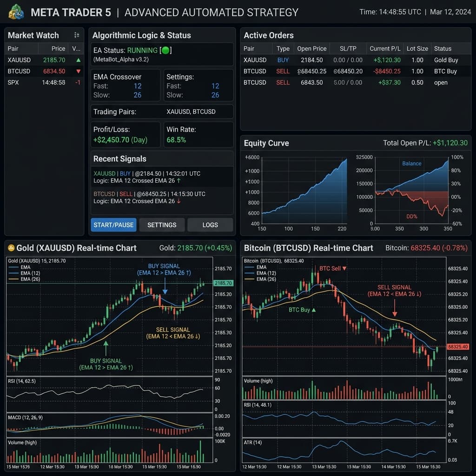Image resolution: width=476 pixels, height=476 pixels.
Task: Click the MetaTrader 5 logo icon
Action: [x=16, y=12]
